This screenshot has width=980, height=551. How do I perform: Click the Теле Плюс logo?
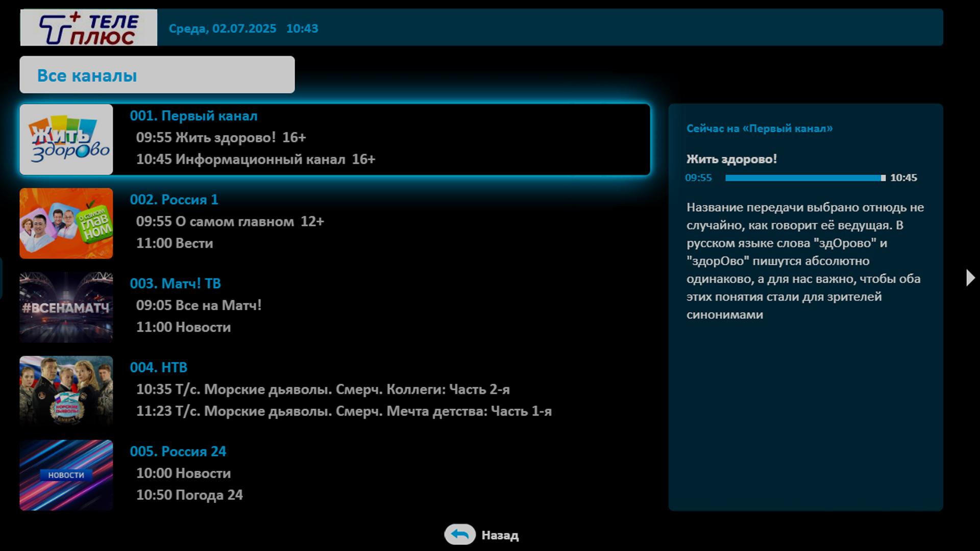click(x=88, y=28)
